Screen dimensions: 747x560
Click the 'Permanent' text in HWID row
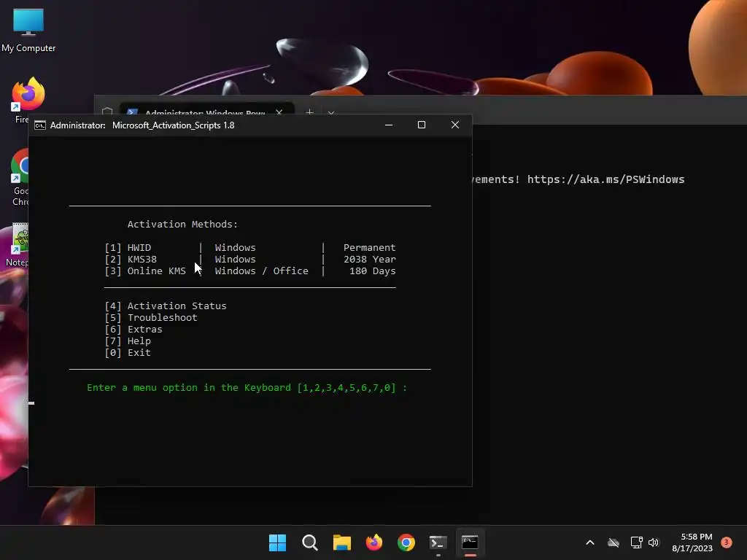pos(370,248)
